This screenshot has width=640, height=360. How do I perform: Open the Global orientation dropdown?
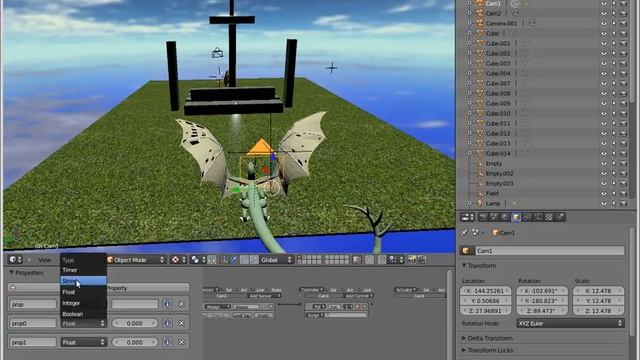276,260
